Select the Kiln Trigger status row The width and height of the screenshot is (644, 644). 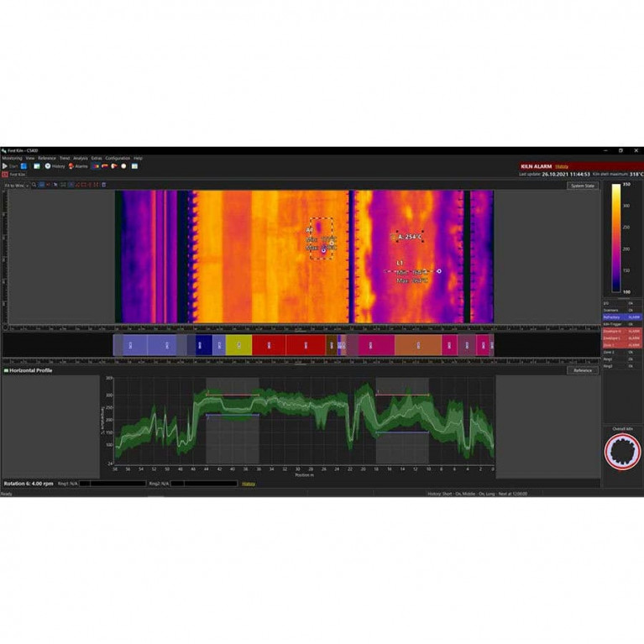(622, 324)
